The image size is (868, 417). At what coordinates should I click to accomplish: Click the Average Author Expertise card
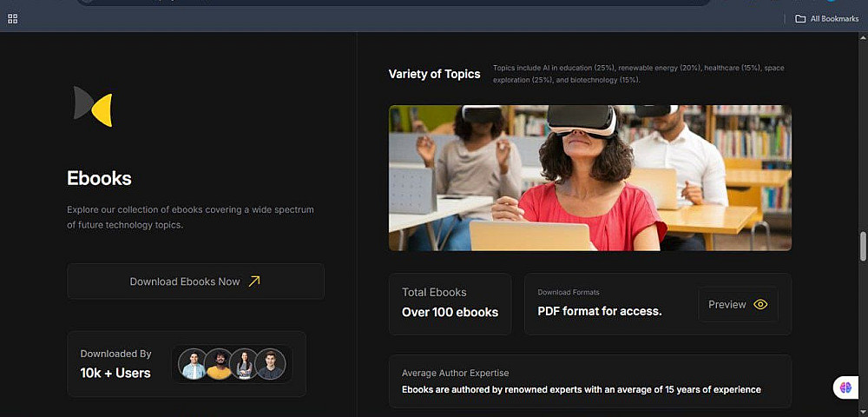point(590,381)
